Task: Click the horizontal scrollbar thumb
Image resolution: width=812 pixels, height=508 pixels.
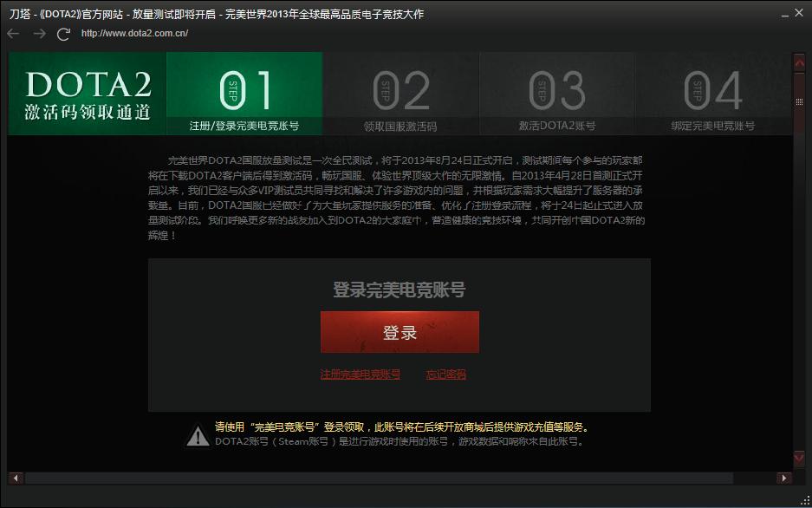Action: (379, 478)
